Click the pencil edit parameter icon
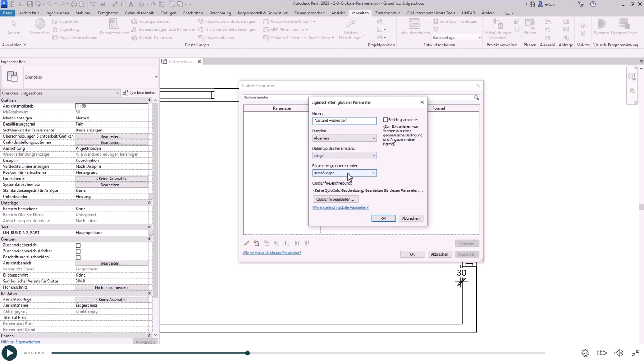The height and width of the screenshot is (362, 644). [x=247, y=243]
